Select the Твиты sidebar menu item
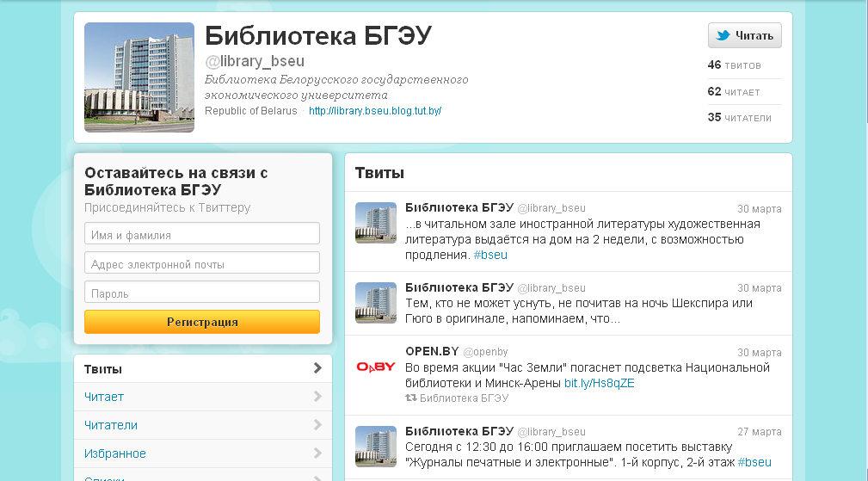 203,368
